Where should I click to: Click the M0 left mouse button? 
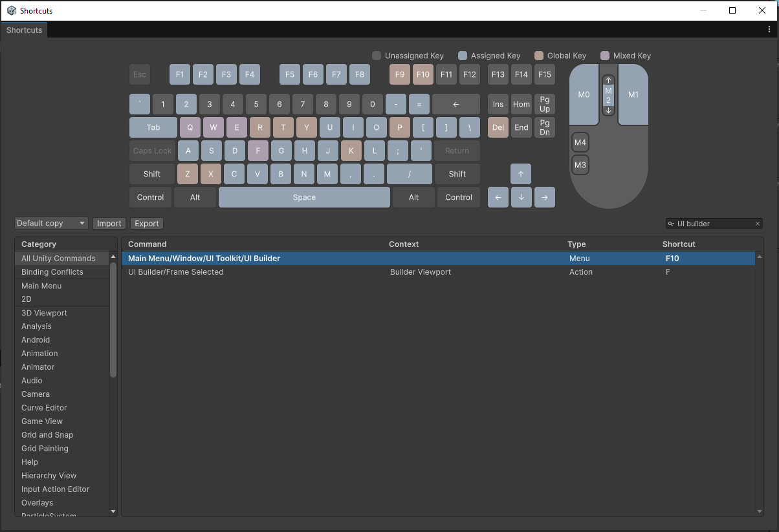pyautogui.click(x=583, y=94)
